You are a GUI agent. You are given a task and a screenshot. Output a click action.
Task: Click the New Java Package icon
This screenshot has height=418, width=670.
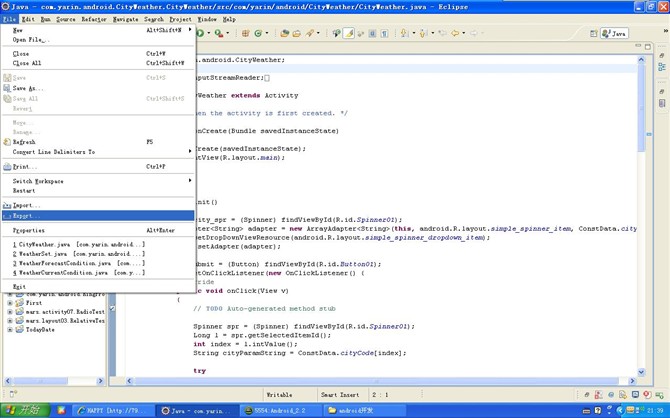(x=245, y=33)
